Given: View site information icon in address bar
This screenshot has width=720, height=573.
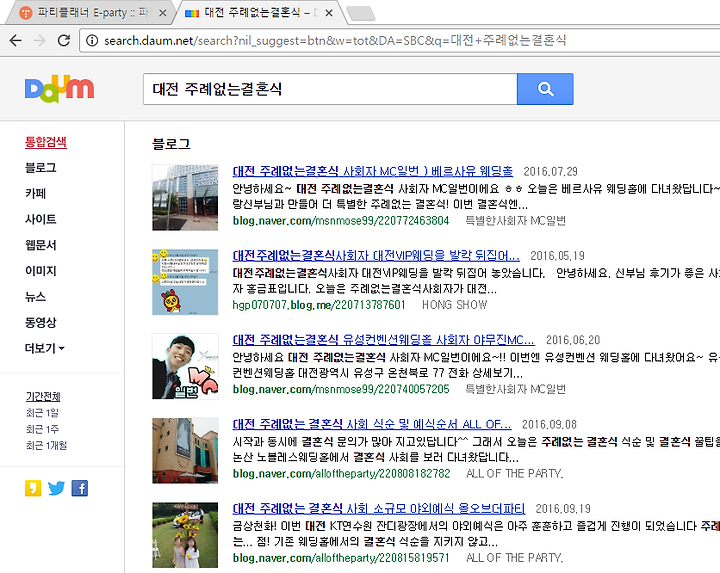Looking at the screenshot, I should coord(92,41).
